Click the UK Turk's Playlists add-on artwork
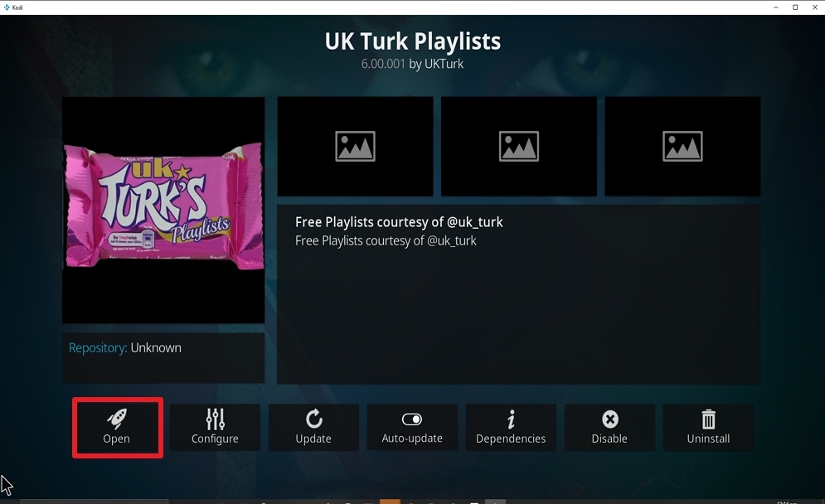 163,210
